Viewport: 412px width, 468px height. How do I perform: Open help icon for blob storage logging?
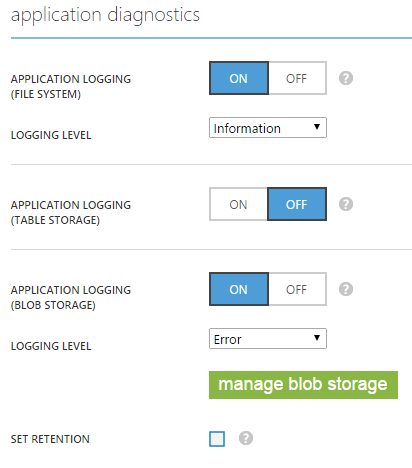coord(346,289)
